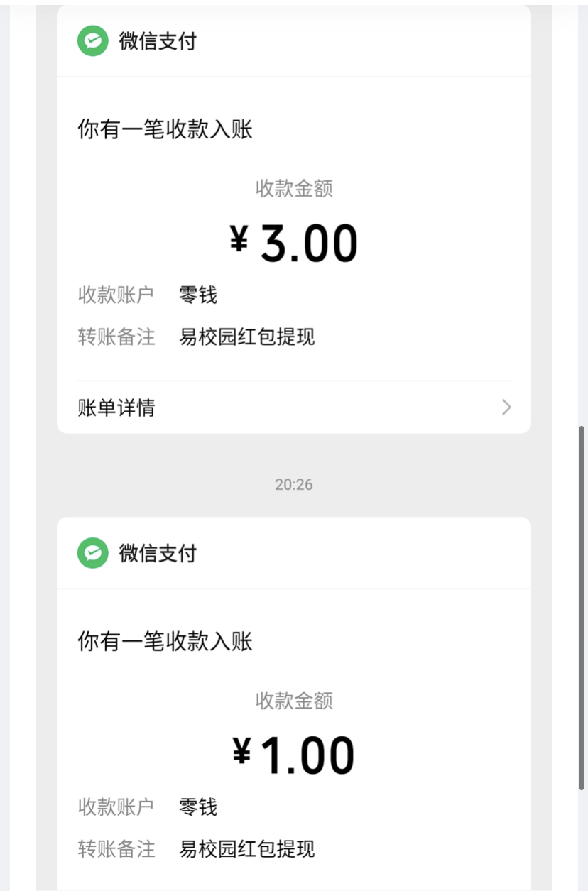
Task: Click the 收款金额 label above ¥3.00
Action: 294,188
